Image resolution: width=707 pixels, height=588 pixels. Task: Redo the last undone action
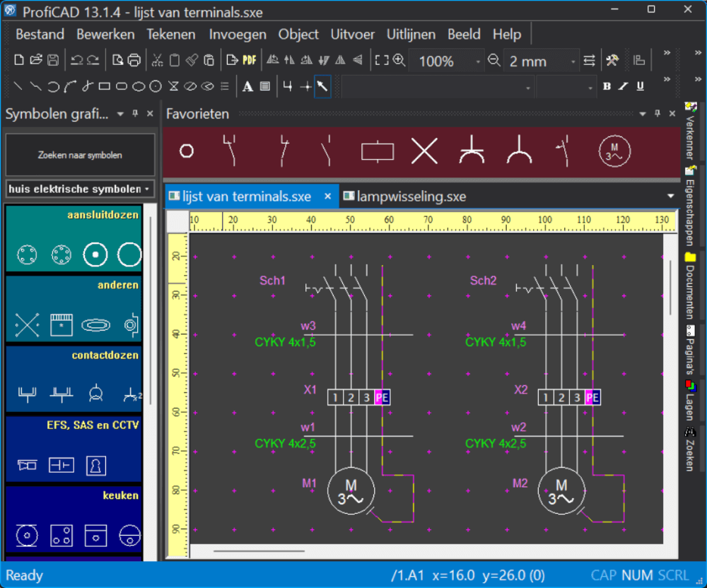[x=93, y=60]
